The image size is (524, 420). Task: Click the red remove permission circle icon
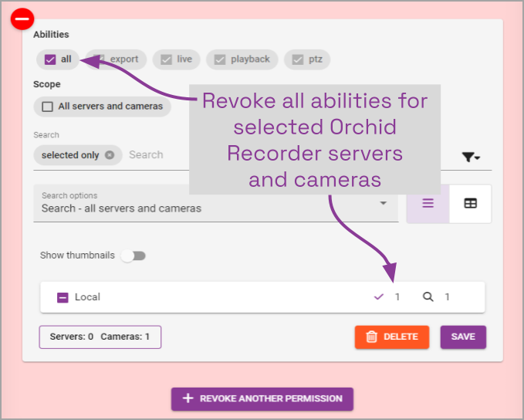(x=22, y=19)
